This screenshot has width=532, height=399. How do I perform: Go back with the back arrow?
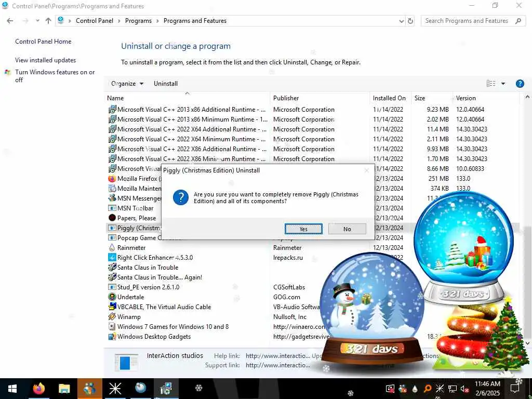(x=10, y=21)
